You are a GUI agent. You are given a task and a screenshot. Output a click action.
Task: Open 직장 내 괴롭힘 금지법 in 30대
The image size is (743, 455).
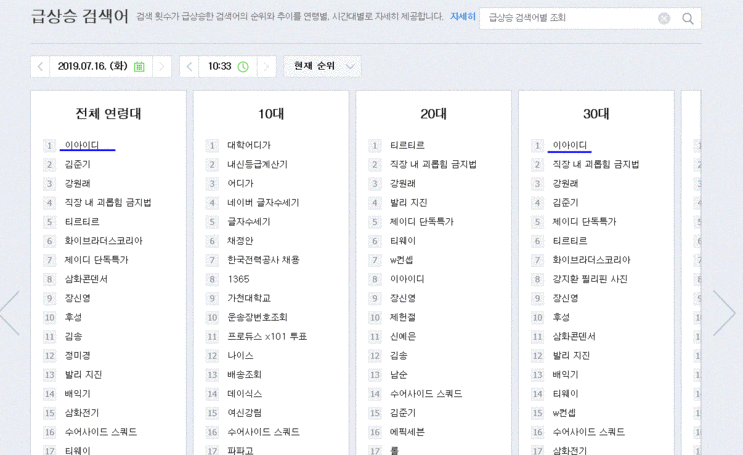coord(596,164)
